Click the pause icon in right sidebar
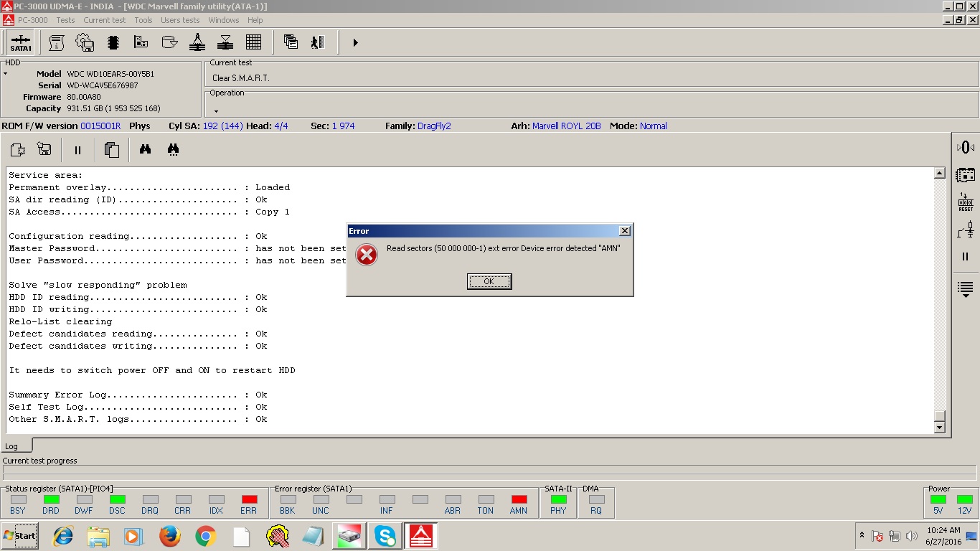This screenshot has width=980, height=551. point(966,256)
